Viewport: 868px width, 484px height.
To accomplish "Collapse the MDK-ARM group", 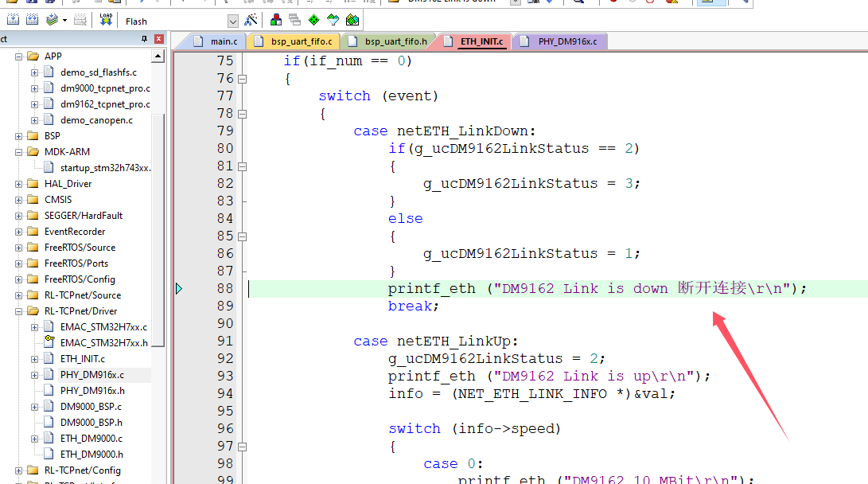I will [x=19, y=152].
